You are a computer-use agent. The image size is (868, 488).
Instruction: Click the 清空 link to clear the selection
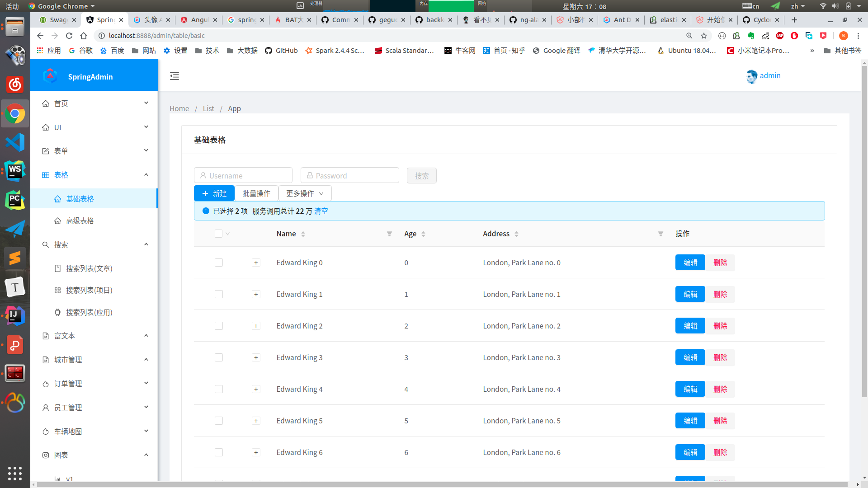(x=321, y=211)
